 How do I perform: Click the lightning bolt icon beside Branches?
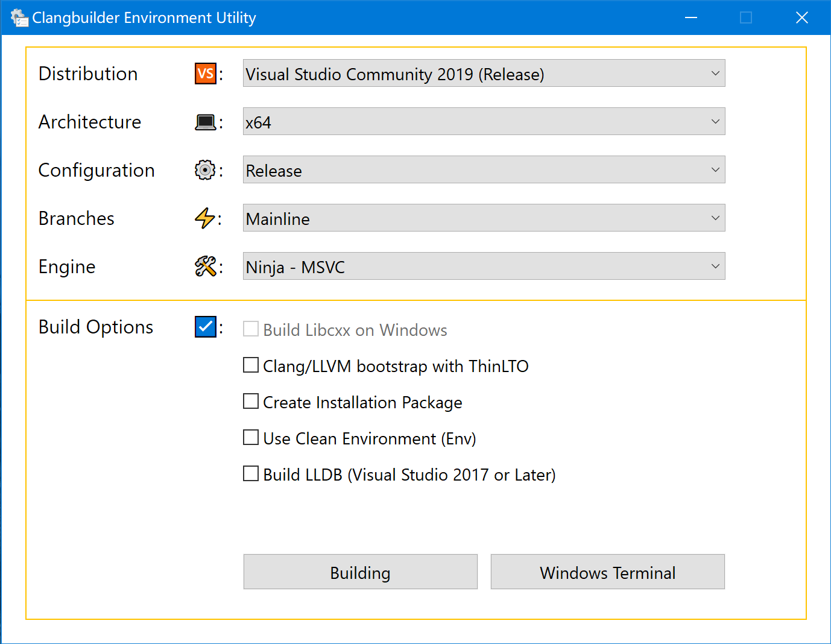(x=205, y=218)
